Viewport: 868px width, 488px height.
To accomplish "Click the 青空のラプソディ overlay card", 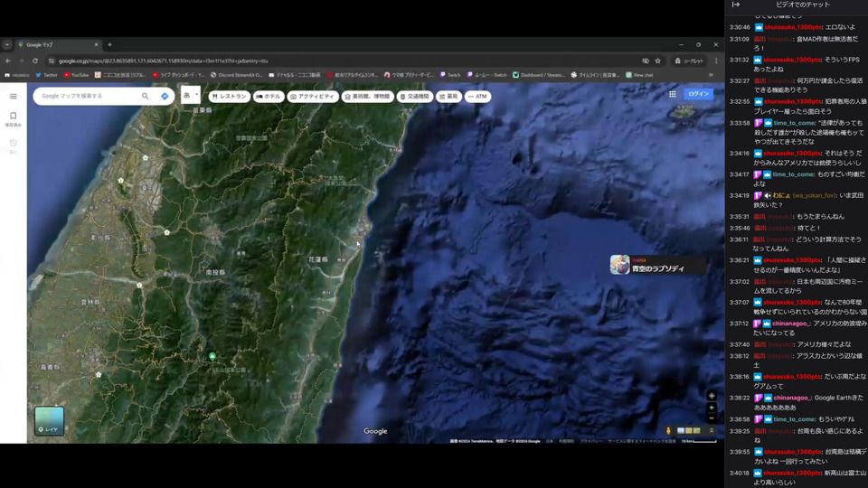I will click(657, 265).
